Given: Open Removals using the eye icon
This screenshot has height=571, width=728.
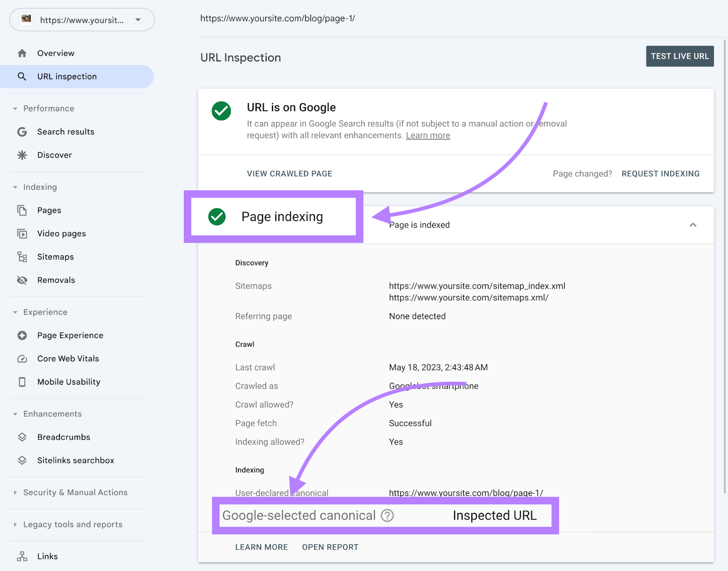Looking at the screenshot, I should click(x=22, y=280).
